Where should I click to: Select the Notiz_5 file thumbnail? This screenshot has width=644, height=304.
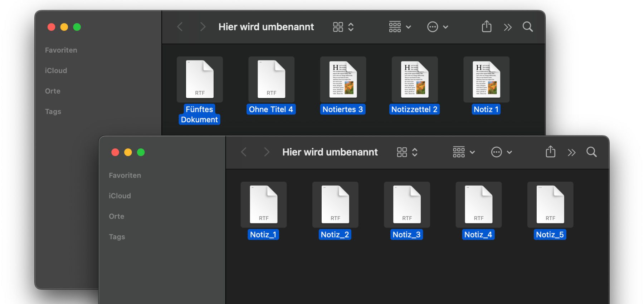[x=550, y=205]
